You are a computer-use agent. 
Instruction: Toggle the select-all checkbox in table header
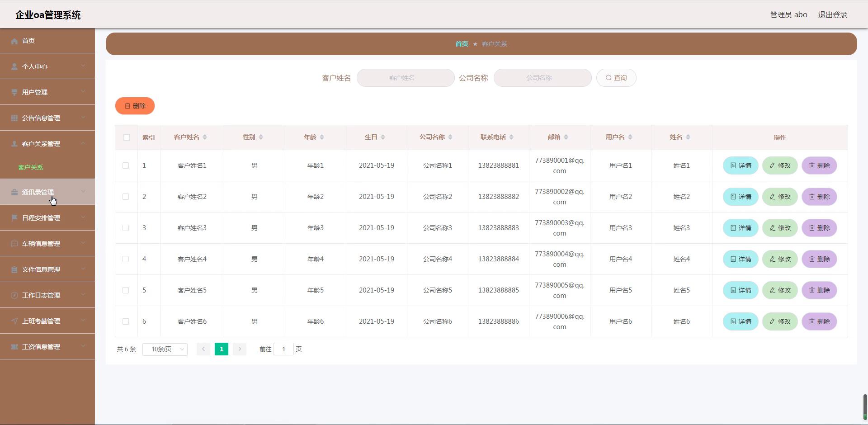pos(126,137)
